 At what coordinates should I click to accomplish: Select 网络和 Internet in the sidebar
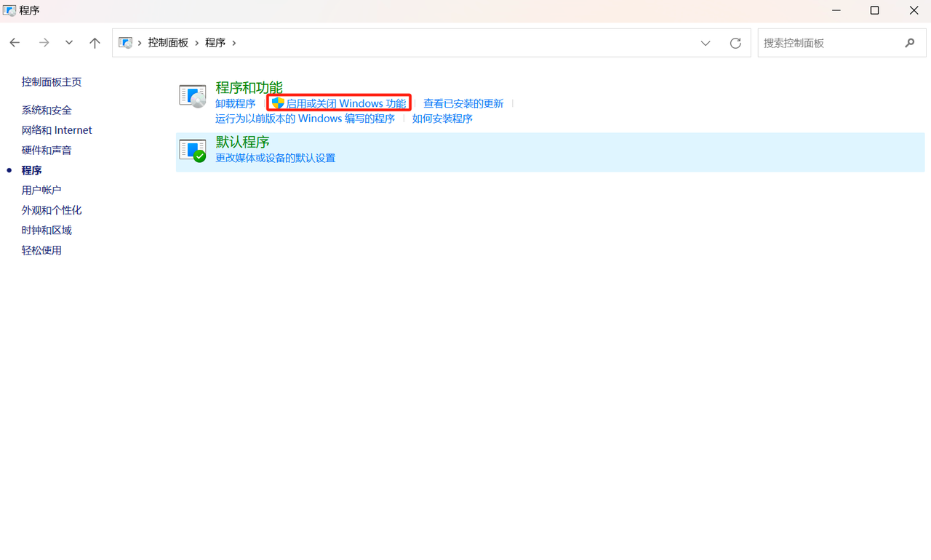pos(57,130)
